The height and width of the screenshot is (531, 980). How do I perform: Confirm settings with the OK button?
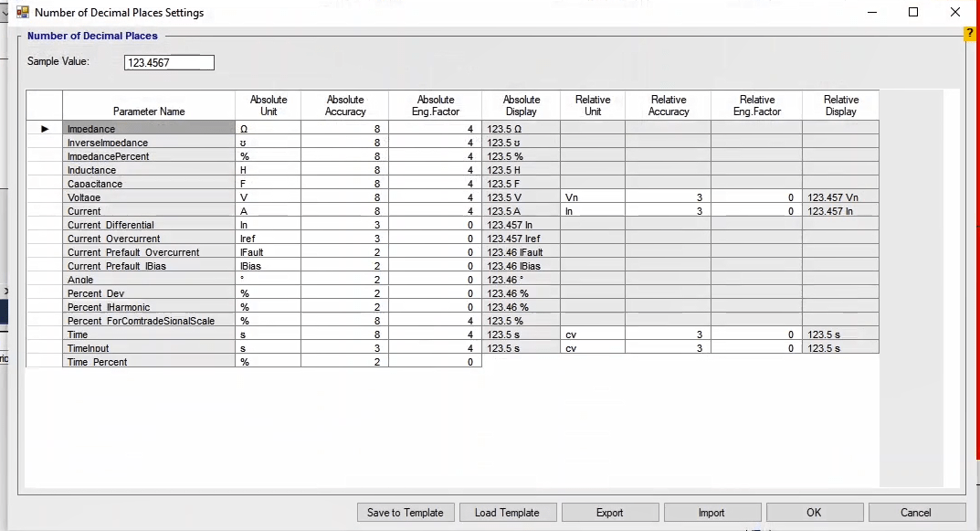tap(814, 513)
